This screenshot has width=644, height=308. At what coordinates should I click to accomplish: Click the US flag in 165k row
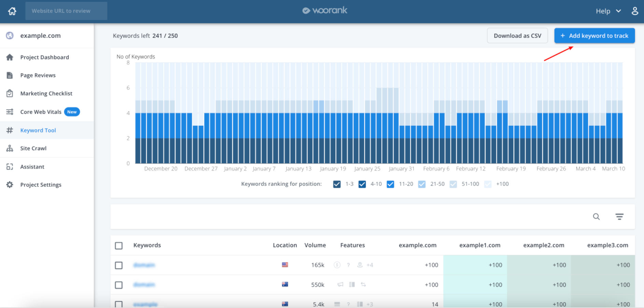point(285,265)
